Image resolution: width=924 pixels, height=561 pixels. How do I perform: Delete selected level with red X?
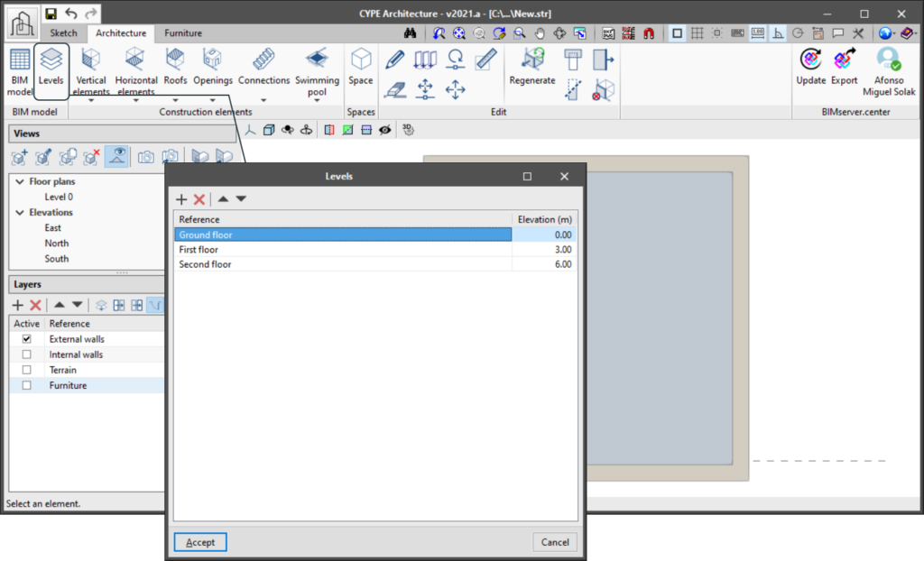click(x=199, y=199)
